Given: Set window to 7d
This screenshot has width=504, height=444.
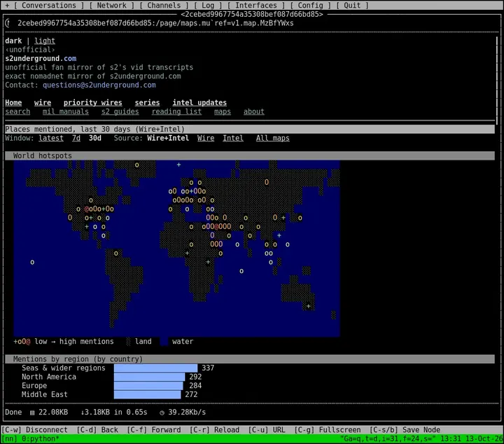Looking at the screenshot, I should pos(76,138).
